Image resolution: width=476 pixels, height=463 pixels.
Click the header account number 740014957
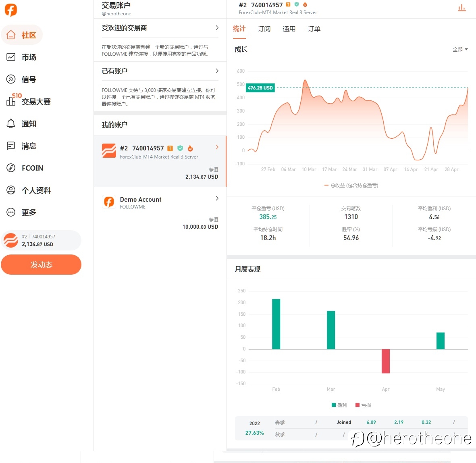pyautogui.click(x=267, y=5)
